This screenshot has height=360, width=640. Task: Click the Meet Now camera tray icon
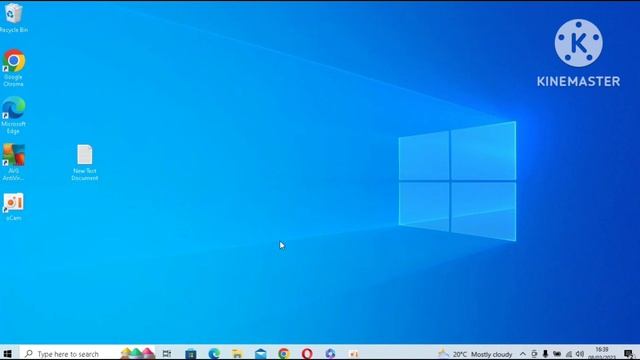(x=534, y=354)
